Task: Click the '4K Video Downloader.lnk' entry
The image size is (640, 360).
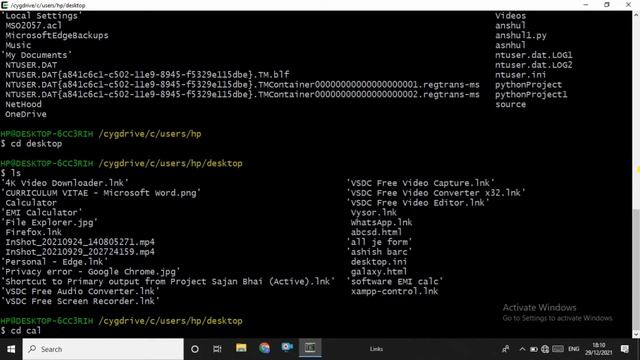Action: 65,183
